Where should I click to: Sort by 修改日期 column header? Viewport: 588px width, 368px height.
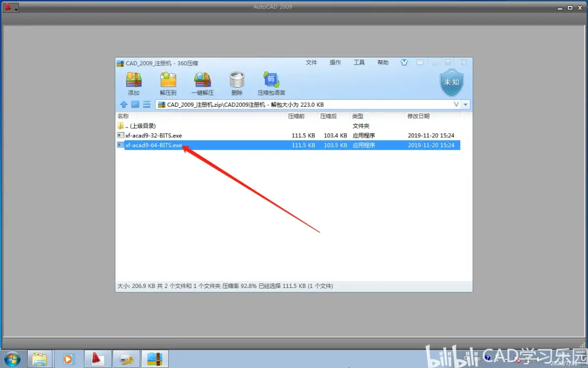(x=418, y=116)
